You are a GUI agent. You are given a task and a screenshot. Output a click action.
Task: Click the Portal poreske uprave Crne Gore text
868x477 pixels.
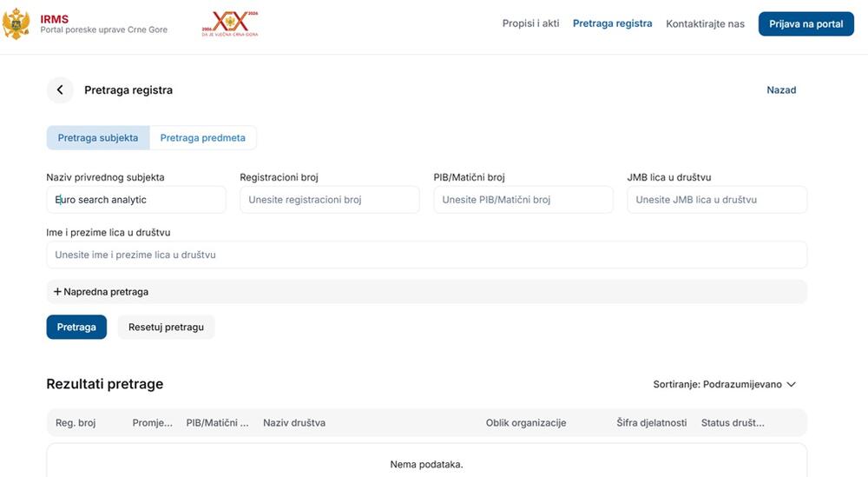[x=103, y=30]
